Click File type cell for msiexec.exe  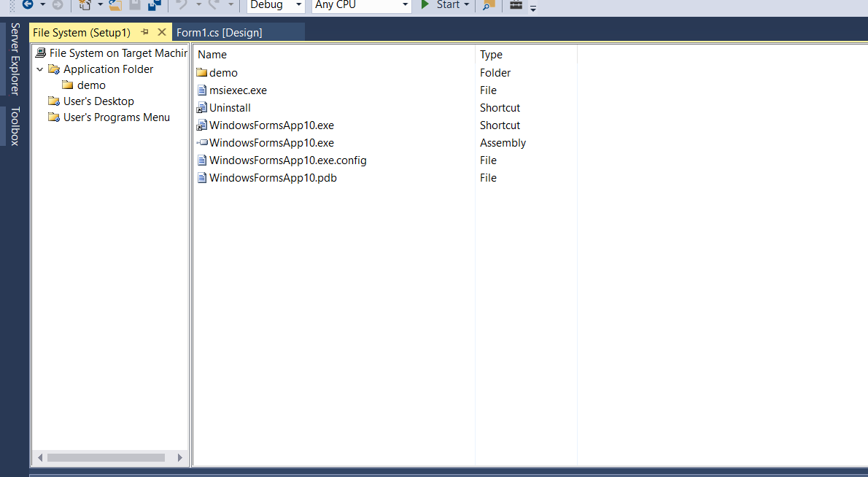click(488, 90)
